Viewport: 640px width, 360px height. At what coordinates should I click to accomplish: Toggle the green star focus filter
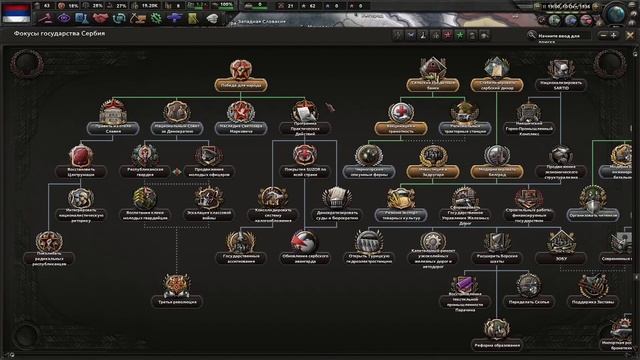click(460, 36)
